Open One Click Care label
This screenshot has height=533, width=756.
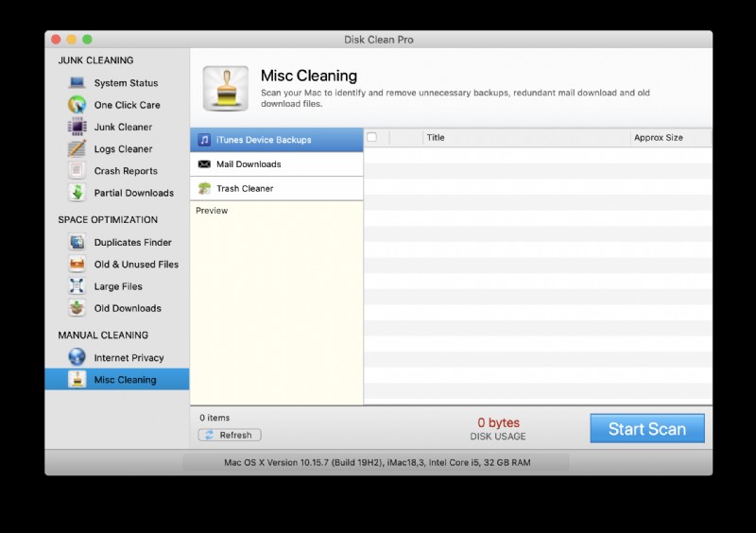[x=128, y=105]
